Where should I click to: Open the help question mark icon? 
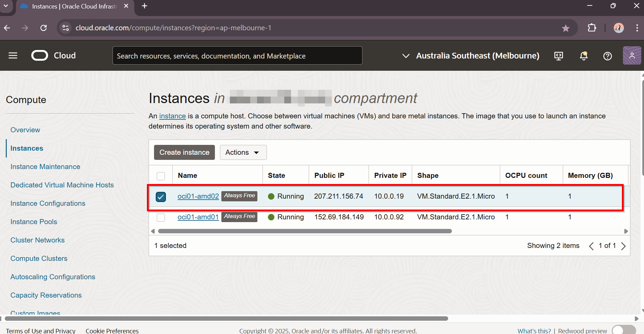pyautogui.click(x=607, y=56)
